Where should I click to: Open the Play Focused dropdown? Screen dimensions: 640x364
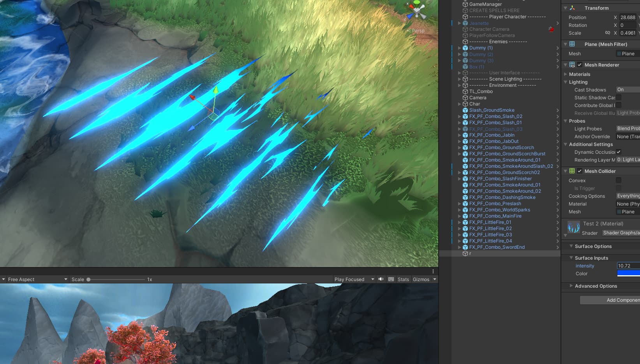click(x=354, y=279)
